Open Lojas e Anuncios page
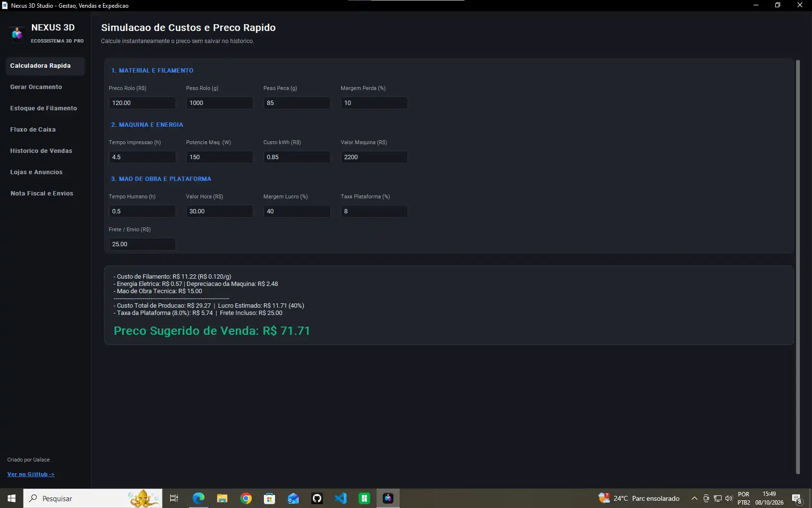Screen dimensions: 812x508 45,172
